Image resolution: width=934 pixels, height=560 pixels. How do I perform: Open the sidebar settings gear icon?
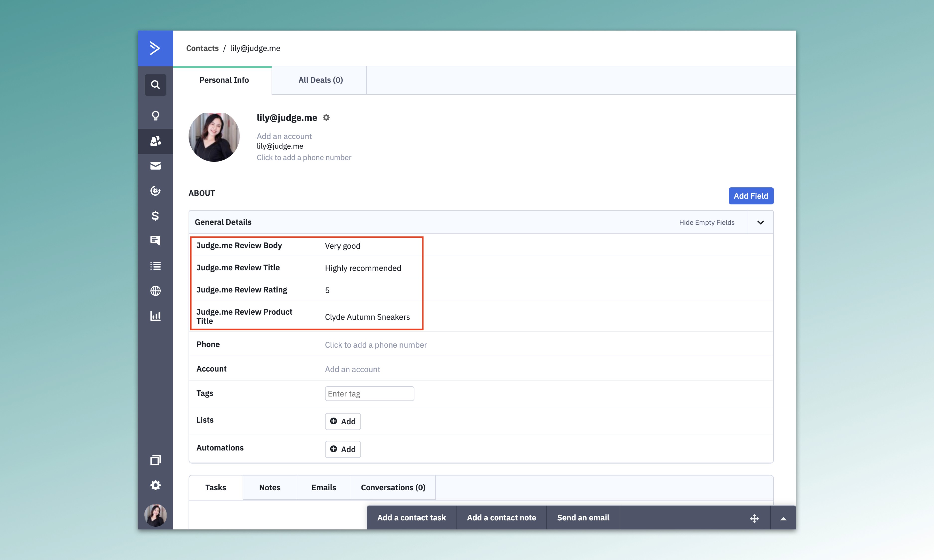click(155, 485)
